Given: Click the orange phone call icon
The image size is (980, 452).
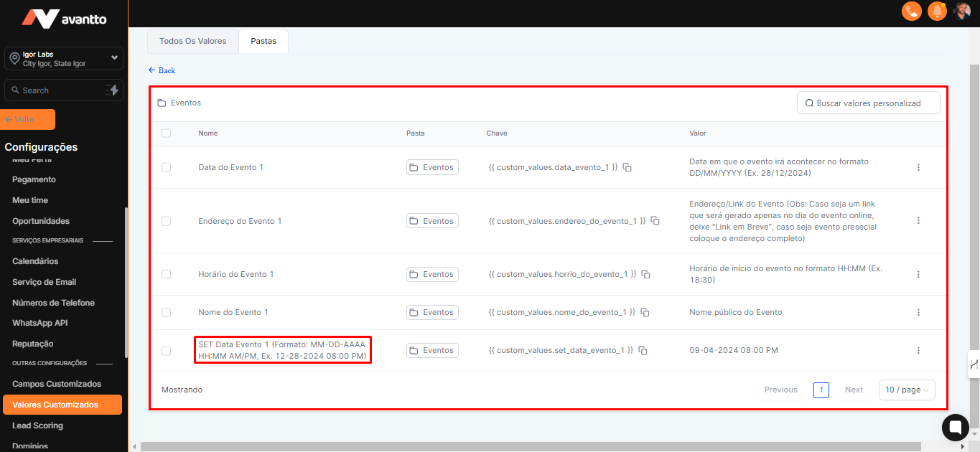Looking at the screenshot, I should click(x=911, y=11).
